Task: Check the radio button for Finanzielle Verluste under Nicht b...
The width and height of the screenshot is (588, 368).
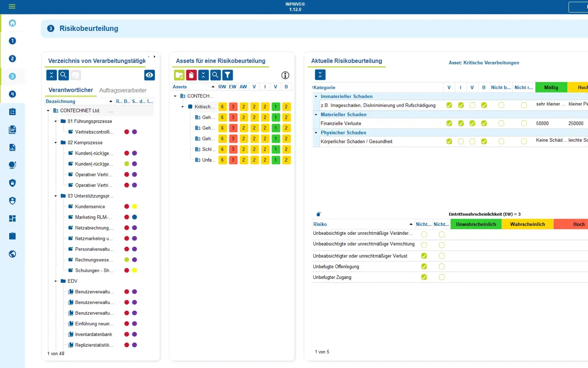Action: coord(501,123)
